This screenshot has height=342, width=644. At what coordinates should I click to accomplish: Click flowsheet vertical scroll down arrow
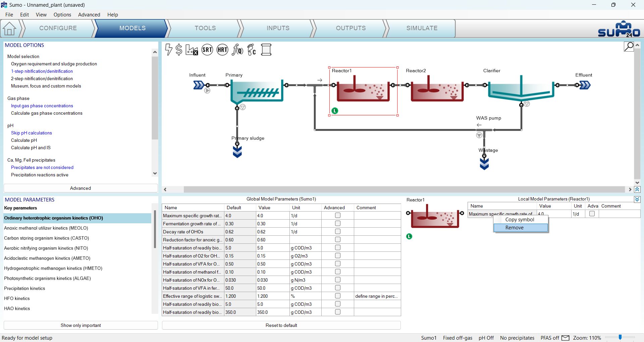(x=637, y=183)
